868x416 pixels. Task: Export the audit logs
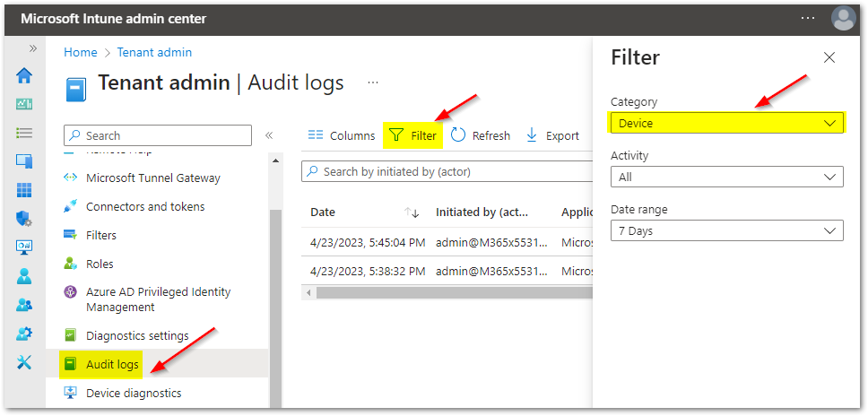click(x=551, y=135)
